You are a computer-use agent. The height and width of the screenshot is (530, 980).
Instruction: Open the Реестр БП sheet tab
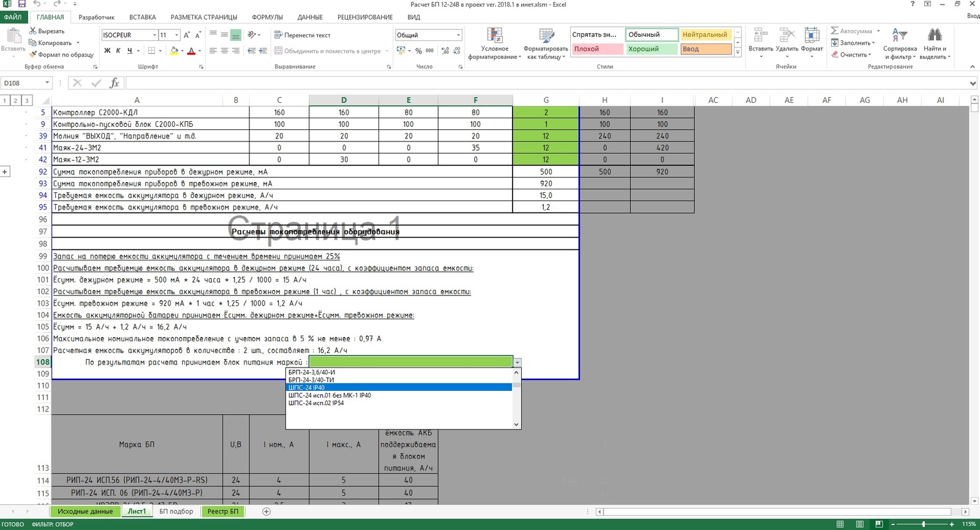[x=222, y=511]
